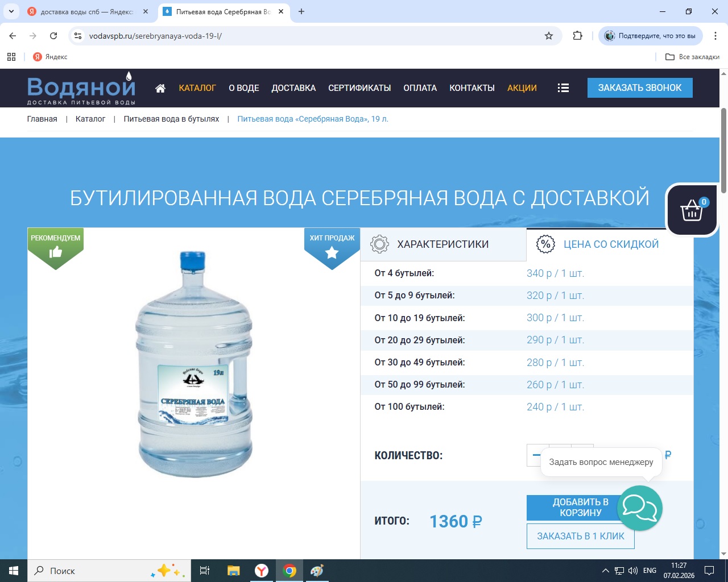Bookmark this page with the star icon
Screen dimensions: 728x582
(x=549, y=36)
